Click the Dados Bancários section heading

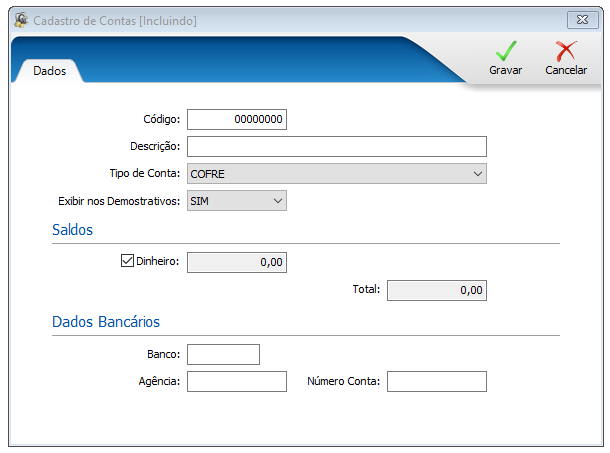coord(106,322)
